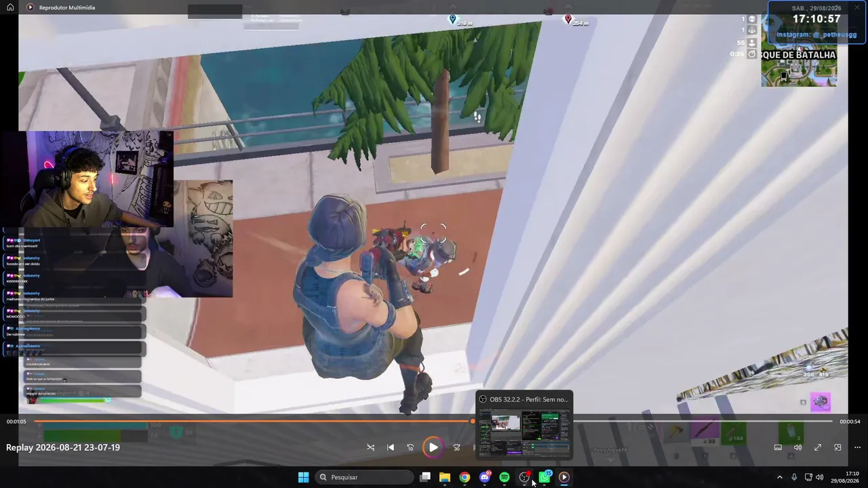The height and width of the screenshot is (488, 868).
Task: Toggle shuffle in the player controls
Action: click(x=370, y=447)
